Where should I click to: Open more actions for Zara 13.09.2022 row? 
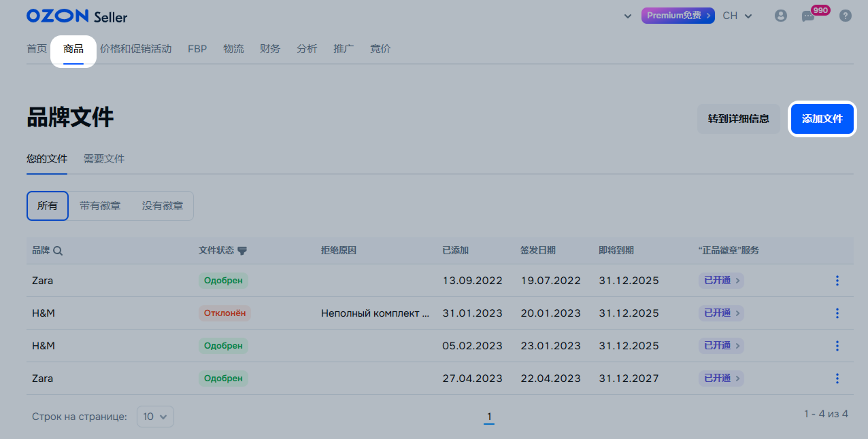837,281
